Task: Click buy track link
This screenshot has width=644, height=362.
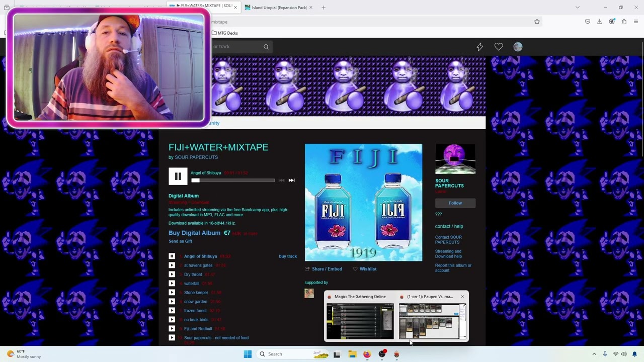Action: (x=288, y=256)
